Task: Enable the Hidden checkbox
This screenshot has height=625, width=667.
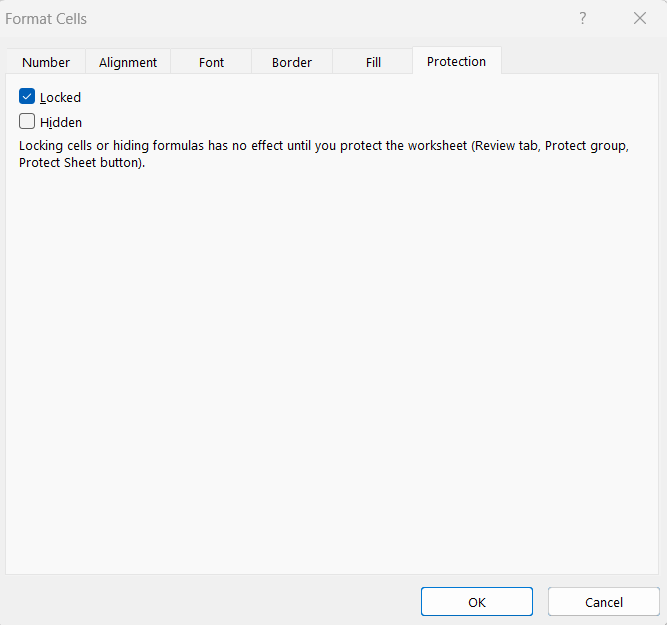Action: (x=27, y=121)
